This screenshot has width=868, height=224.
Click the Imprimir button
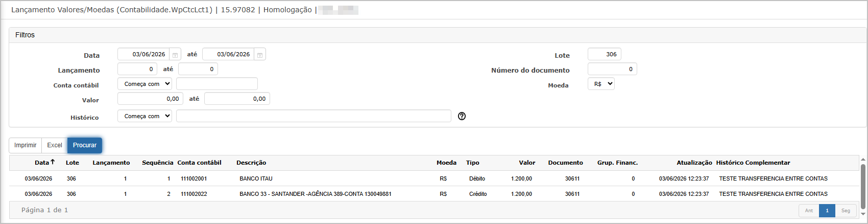pos(25,145)
